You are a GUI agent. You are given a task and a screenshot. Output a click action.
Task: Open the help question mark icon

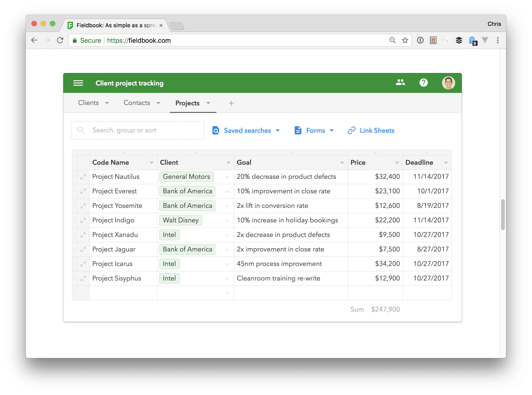coord(423,83)
